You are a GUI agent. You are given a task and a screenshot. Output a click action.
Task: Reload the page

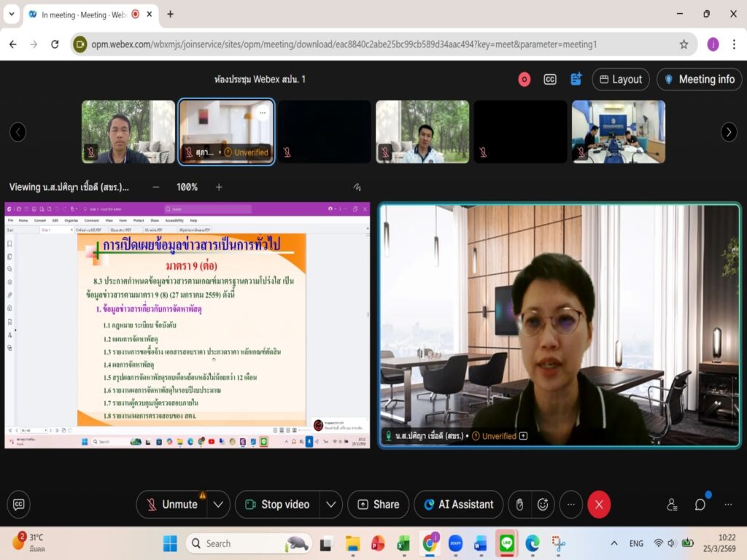[55, 44]
